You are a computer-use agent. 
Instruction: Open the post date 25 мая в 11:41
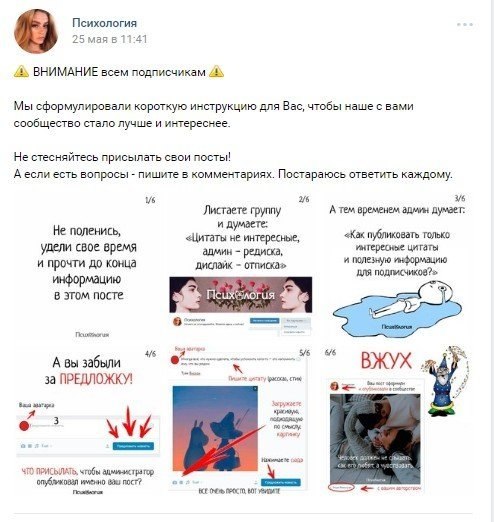click(110, 39)
